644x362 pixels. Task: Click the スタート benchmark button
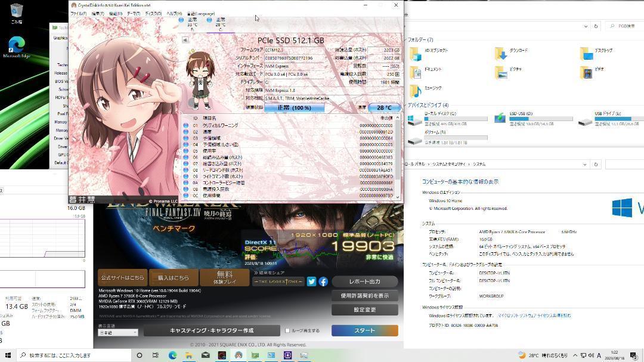click(365, 330)
